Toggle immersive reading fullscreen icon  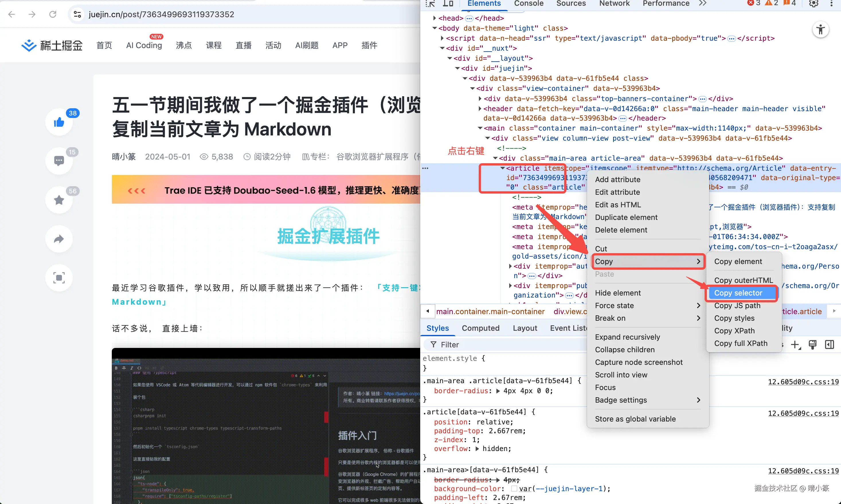(x=59, y=278)
